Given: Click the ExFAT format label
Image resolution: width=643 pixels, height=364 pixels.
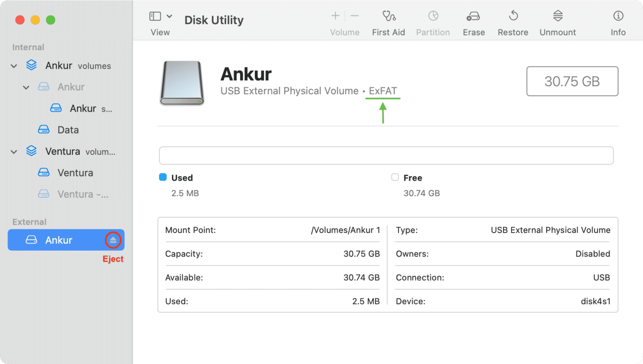Looking at the screenshot, I should [x=383, y=91].
